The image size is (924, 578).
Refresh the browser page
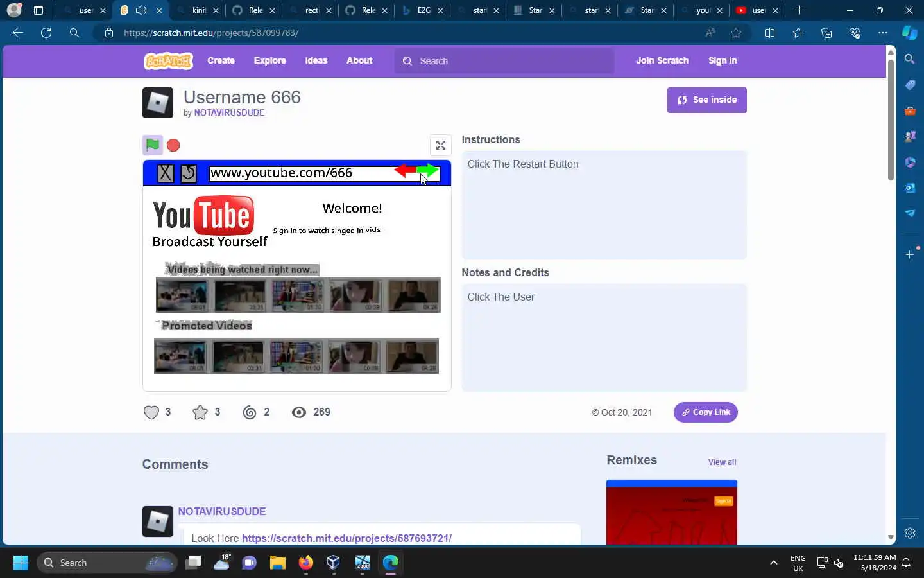tap(46, 33)
